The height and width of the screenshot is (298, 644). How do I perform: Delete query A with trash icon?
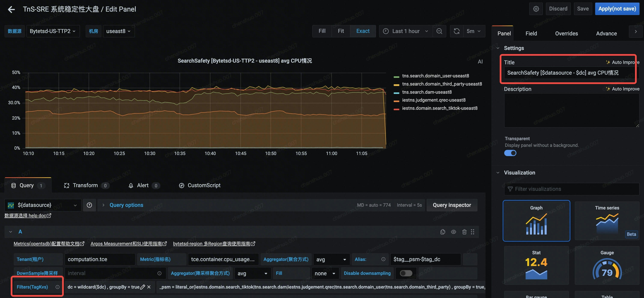tap(464, 232)
